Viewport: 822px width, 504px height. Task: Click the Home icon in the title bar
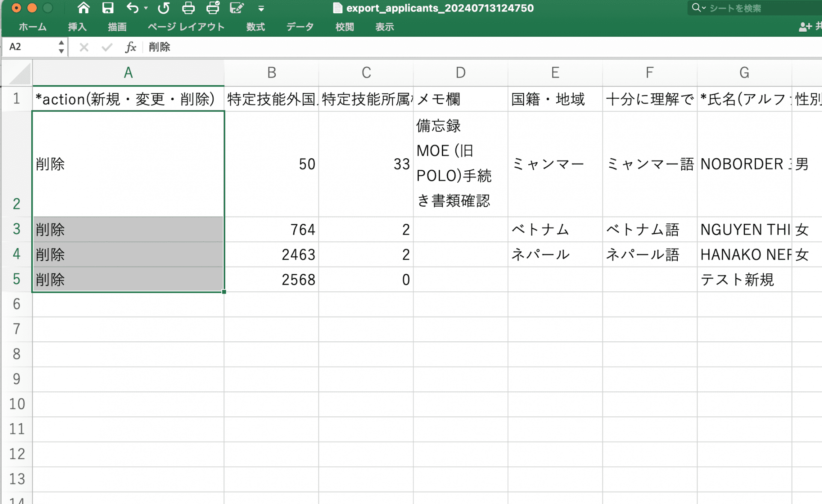[83, 8]
